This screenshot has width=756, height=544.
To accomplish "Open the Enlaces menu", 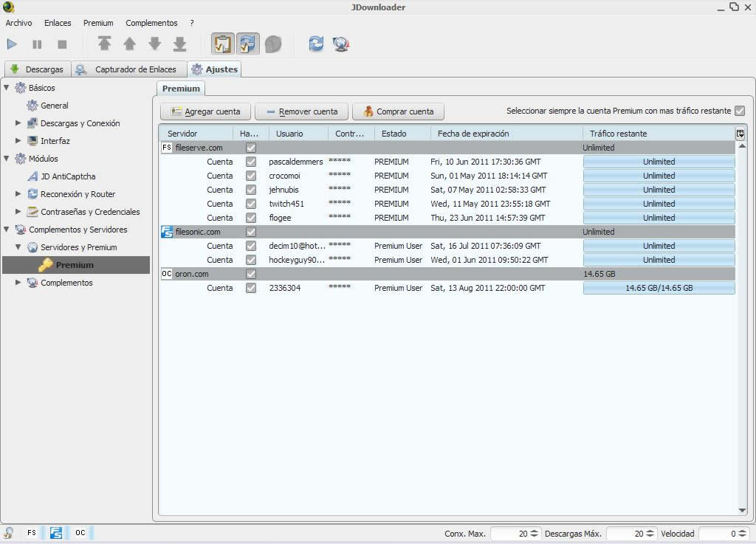I will (58, 23).
